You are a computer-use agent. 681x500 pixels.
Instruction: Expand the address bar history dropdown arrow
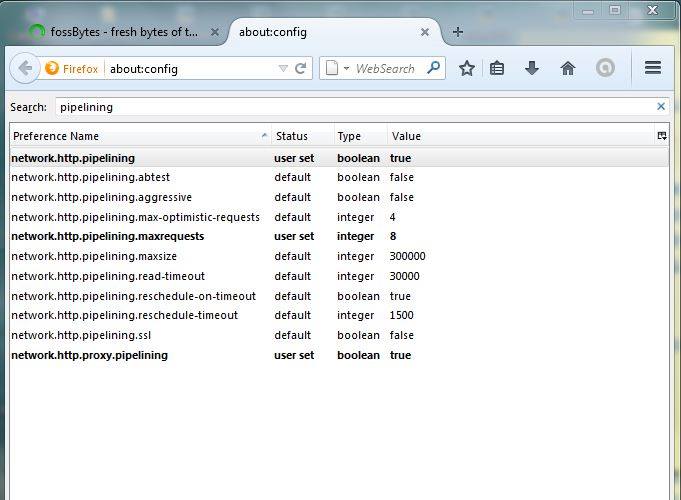(x=284, y=69)
